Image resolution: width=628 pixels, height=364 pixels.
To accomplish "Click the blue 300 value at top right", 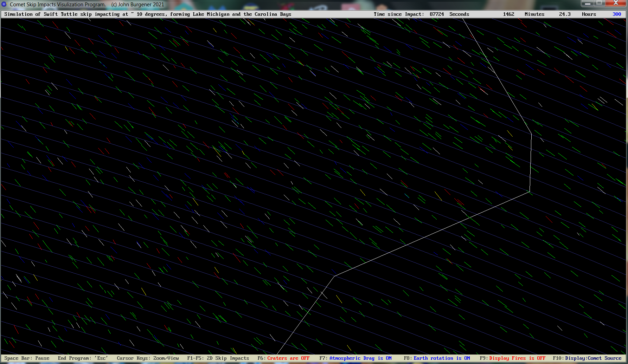I will coord(617,14).
